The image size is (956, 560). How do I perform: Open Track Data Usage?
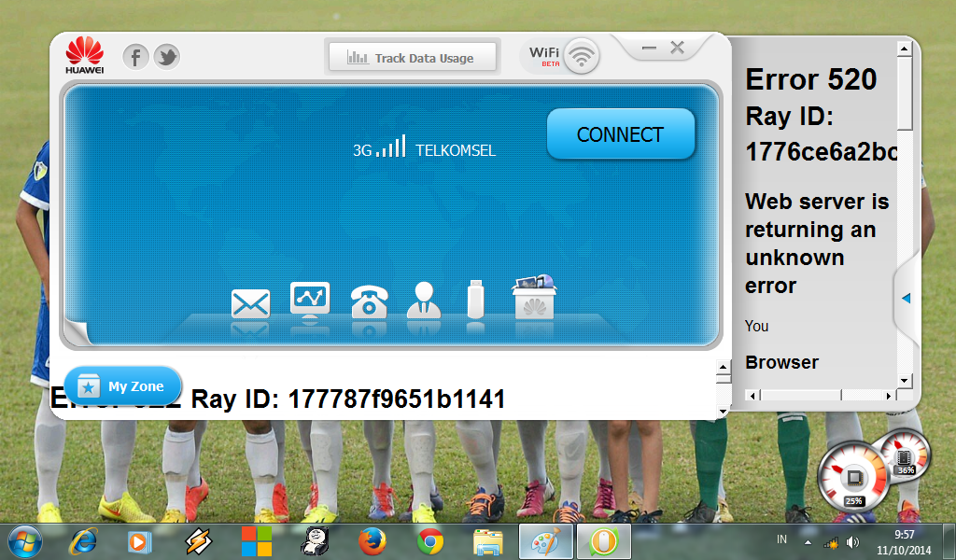(x=413, y=57)
